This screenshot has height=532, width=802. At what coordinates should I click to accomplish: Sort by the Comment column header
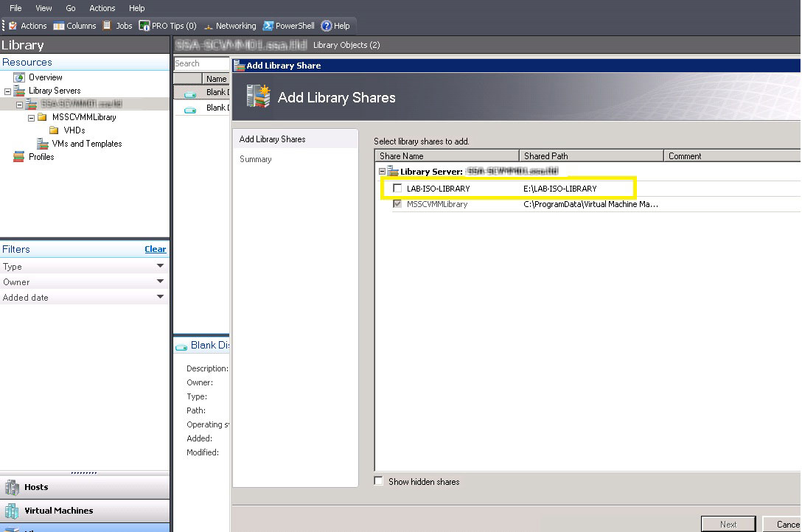tap(733, 156)
